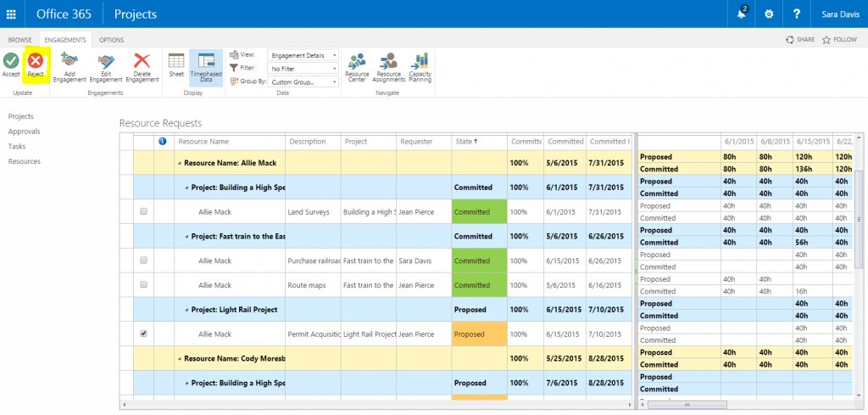Uncheck the Permit Acquisition row checkbox
The image size is (868, 415).
point(143,334)
